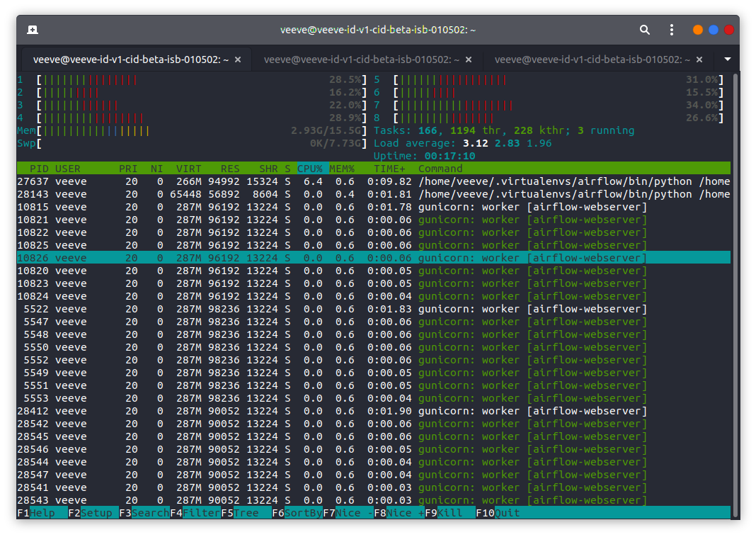Sort by the TIME+ column header
This screenshot has height=537, width=756.
pyautogui.click(x=389, y=169)
